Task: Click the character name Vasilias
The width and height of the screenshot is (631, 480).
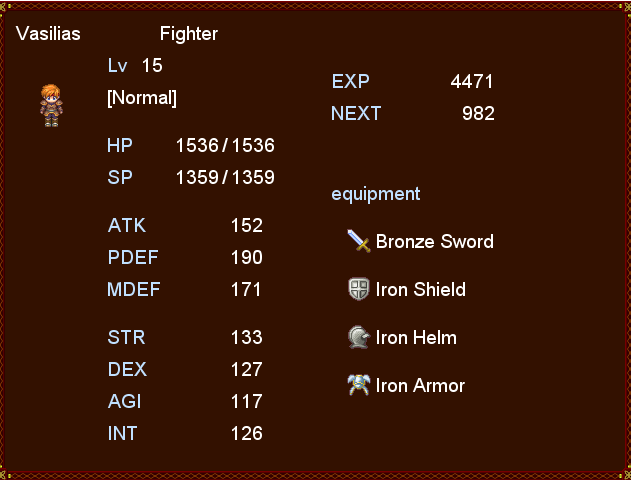Action: pyautogui.click(x=48, y=33)
